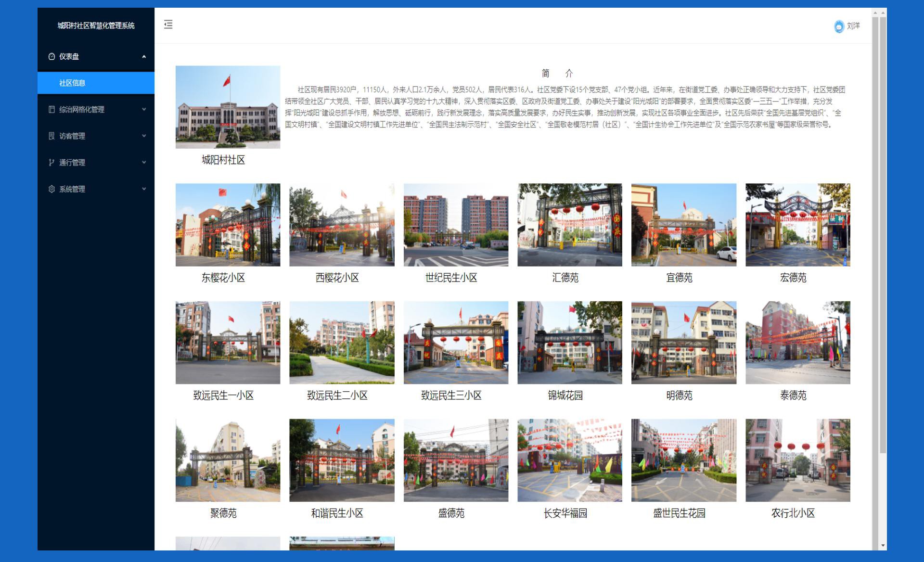Click the 综治网格化管理 grid icon
This screenshot has width=924, height=562.
click(51, 109)
